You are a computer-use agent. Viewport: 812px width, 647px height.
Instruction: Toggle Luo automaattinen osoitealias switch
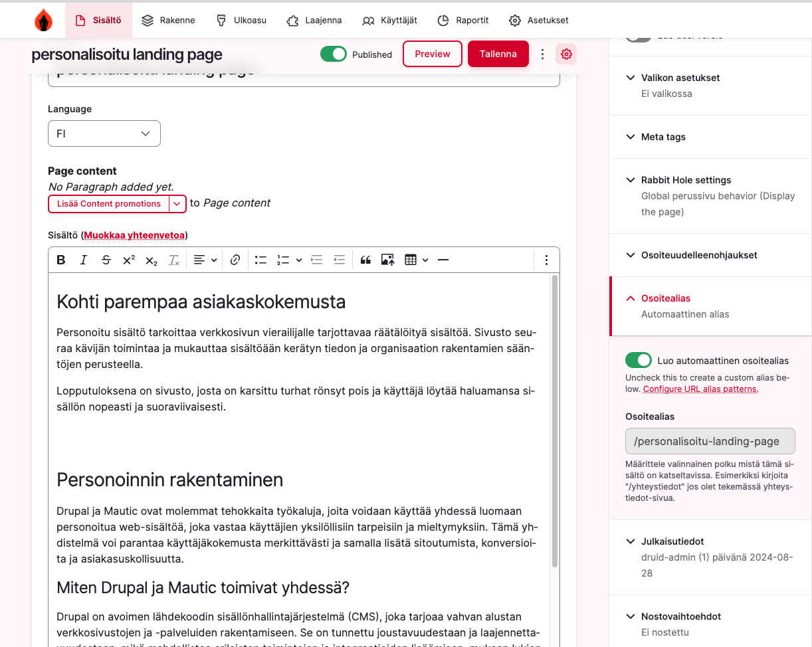coord(639,360)
